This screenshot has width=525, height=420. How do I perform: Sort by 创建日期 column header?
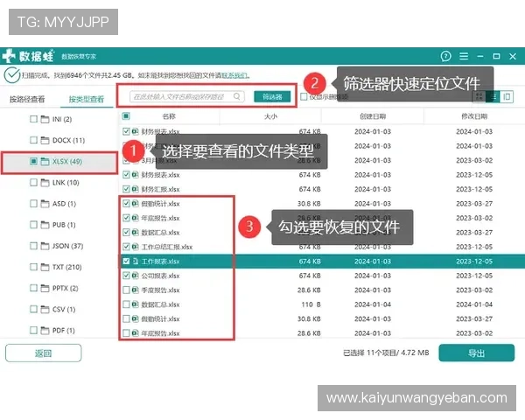click(x=373, y=116)
